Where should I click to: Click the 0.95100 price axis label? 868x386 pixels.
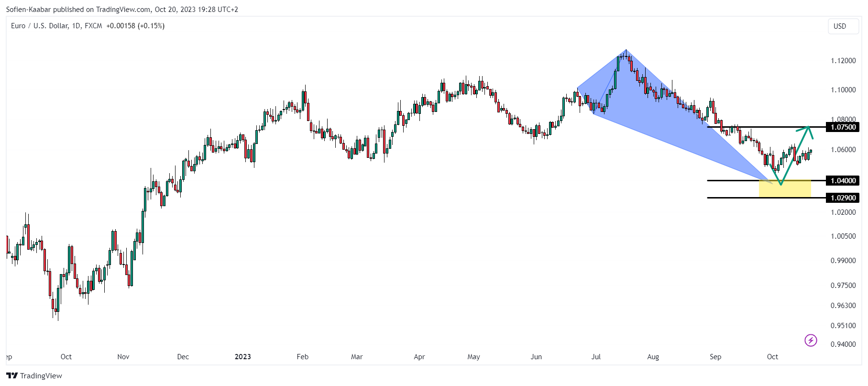[x=843, y=326]
